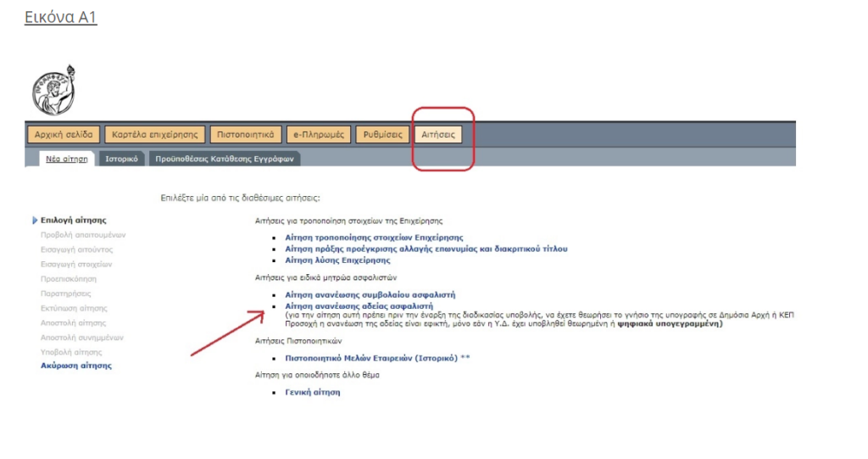Screen dimensions: 868x459
Task: Click the Γενική αίτηση link
Action: 312,393
